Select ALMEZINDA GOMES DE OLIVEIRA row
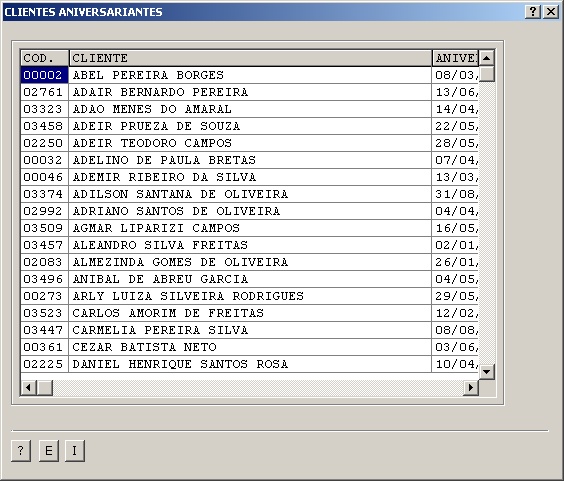Screen dimensions: 564x481 (250, 262)
